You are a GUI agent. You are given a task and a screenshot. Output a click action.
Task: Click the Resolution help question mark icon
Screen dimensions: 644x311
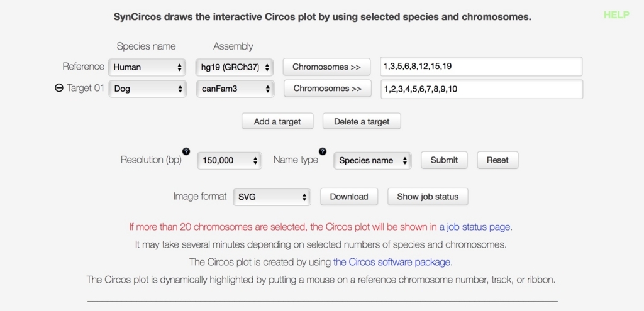186,151
